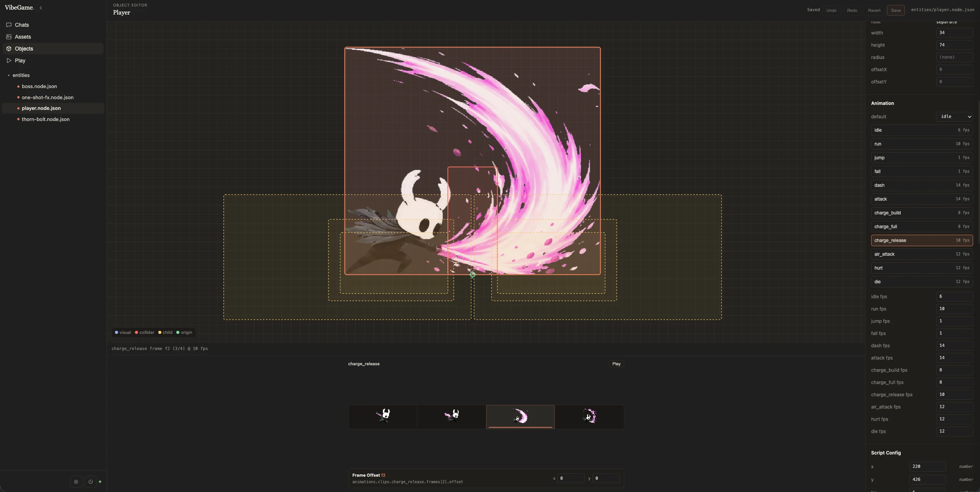The height and width of the screenshot is (492, 980).
Task: Open the default animation dropdown
Action: click(954, 117)
